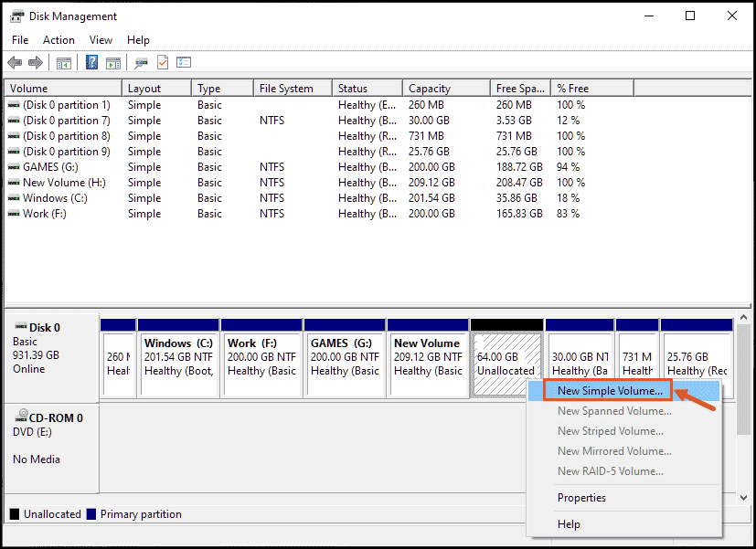The width and height of the screenshot is (756, 549).
Task: Toggle the Show/Hide Action Pane icon
Action: point(113,62)
